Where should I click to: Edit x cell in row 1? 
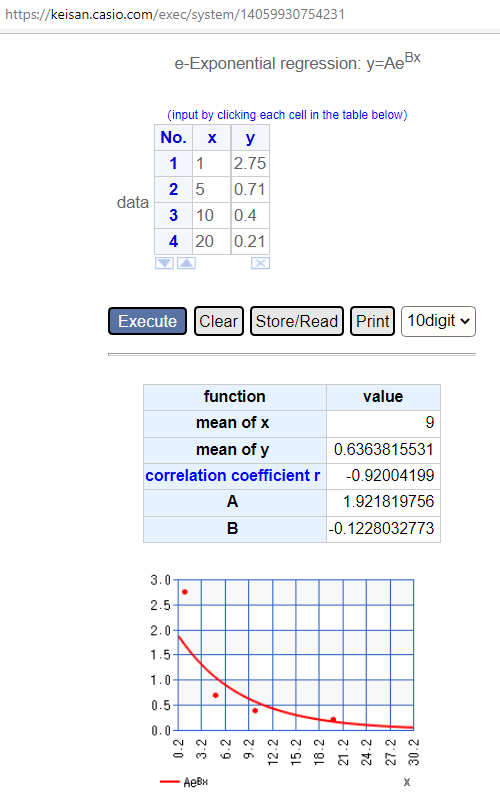(x=211, y=164)
